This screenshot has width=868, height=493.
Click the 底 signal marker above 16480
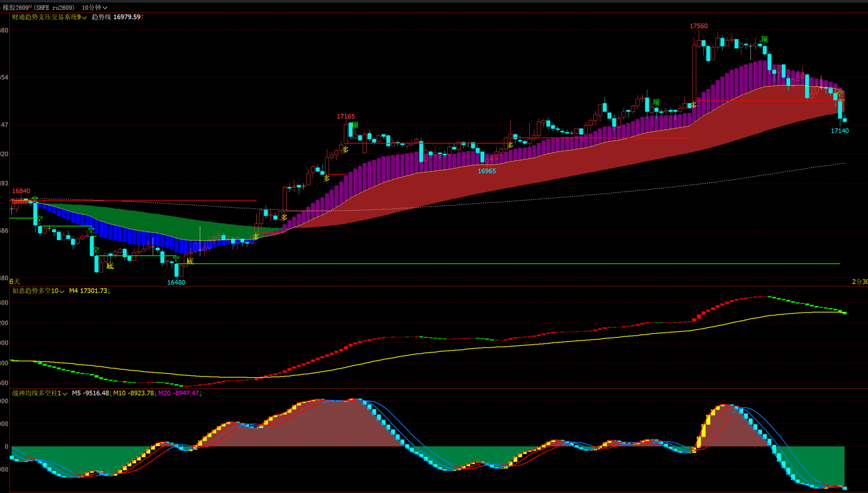tap(190, 261)
